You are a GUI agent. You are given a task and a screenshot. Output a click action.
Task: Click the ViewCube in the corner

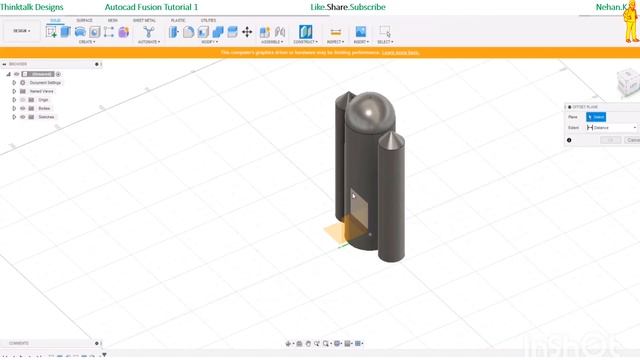tap(628, 83)
